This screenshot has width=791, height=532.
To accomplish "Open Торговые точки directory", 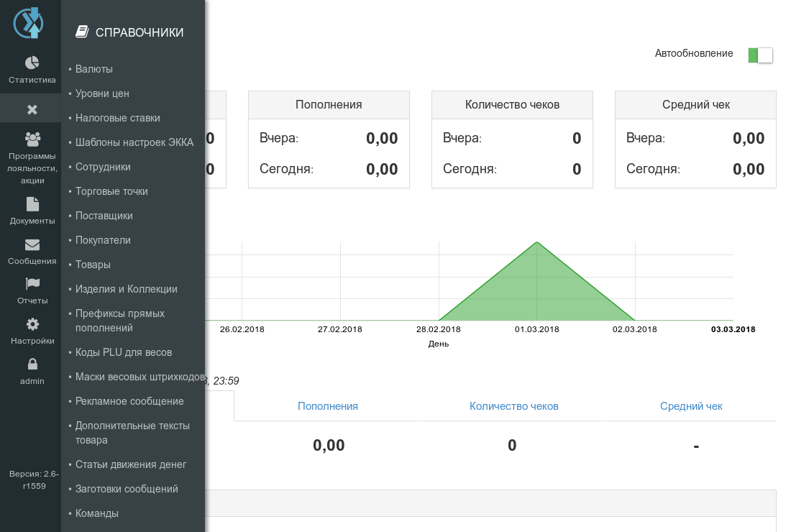I will pos(111,191).
